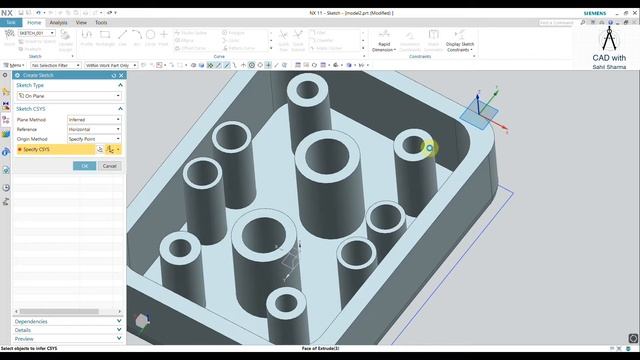Click the view orientation triad cube
The height and width of the screenshot is (360, 640).
[x=142, y=321]
